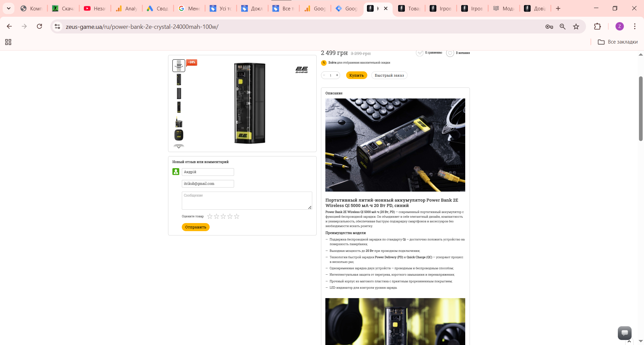Screen dimensions: 644x345
Task: Decrease quantity with minus button
Action: [324, 75]
